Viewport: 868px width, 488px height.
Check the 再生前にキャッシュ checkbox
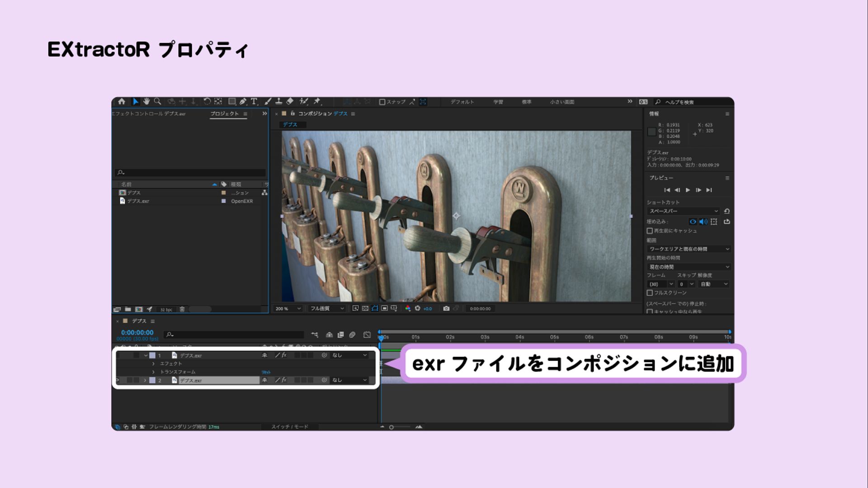(650, 231)
